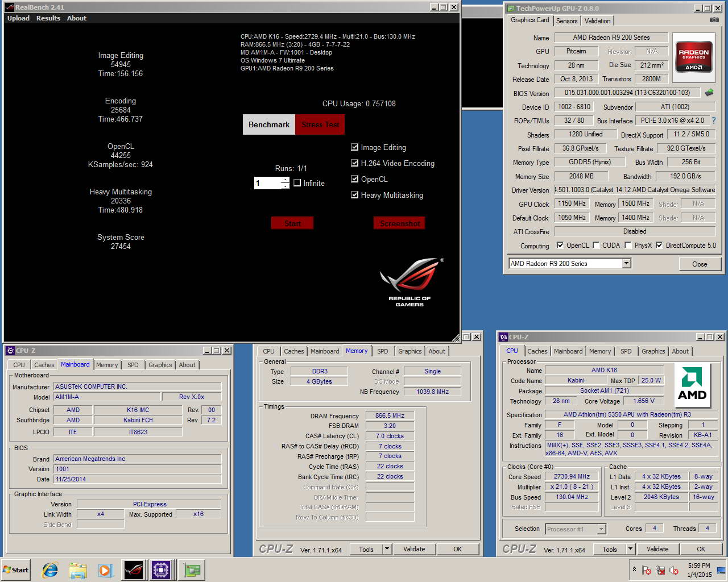Viewport: 728px width, 582px height.
Task: Open the network status tray icon
Action: (x=660, y=570)
